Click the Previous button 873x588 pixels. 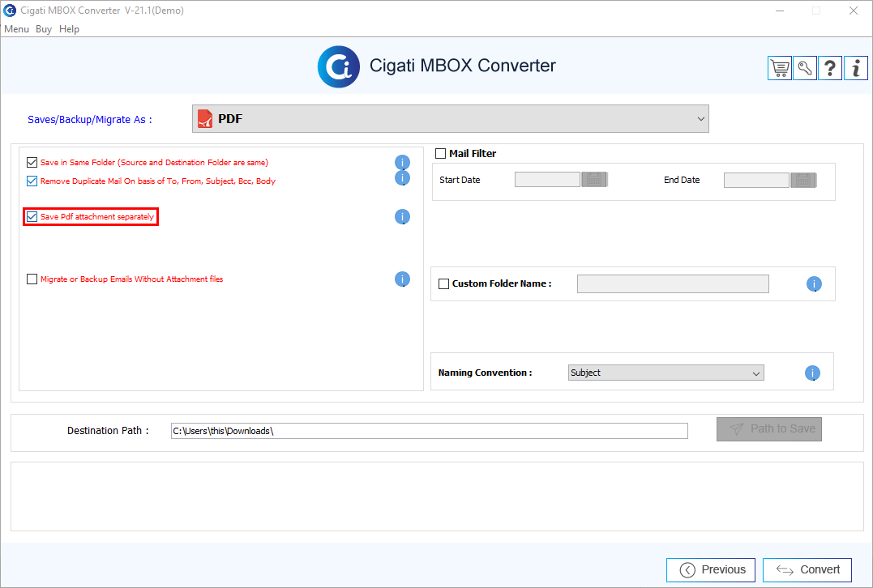tap(710, 569)
